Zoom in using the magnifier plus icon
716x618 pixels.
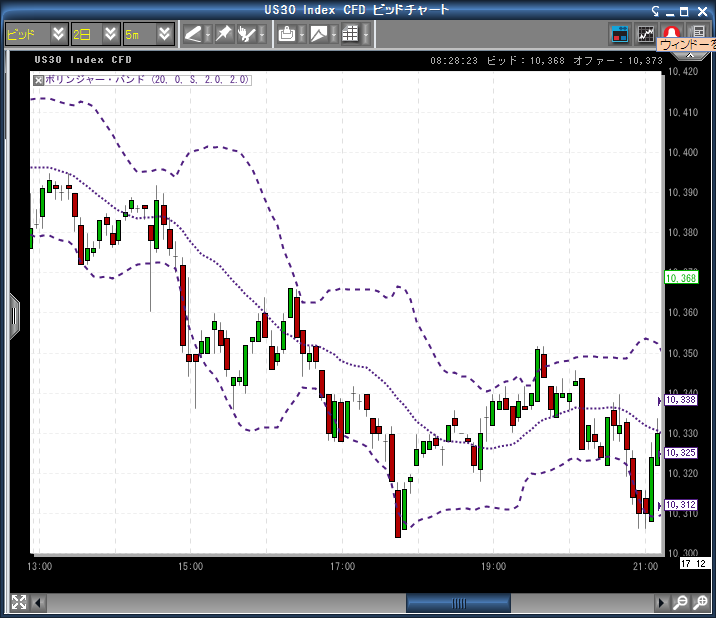click(x=699, y=603)
